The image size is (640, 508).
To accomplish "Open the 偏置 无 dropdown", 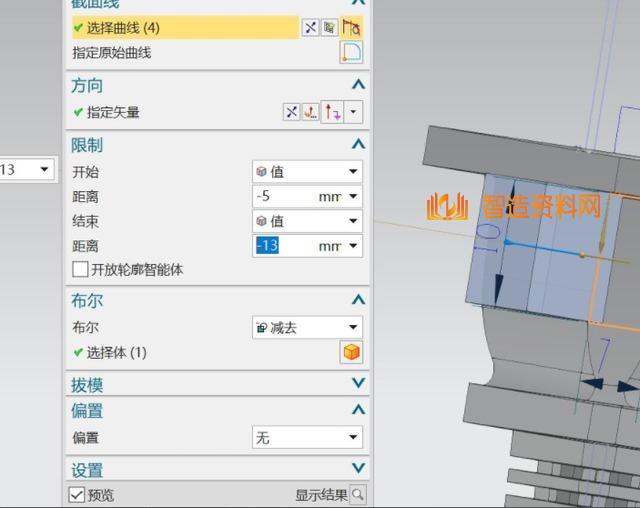I will (x=307, y=437).
